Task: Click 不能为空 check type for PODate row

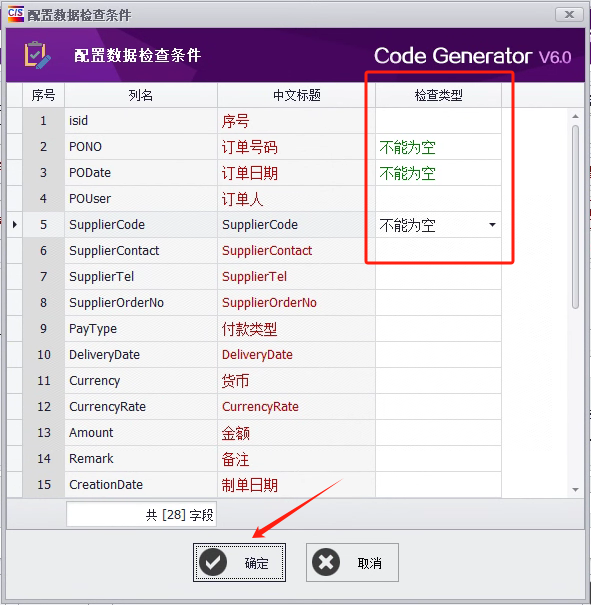Action: point(438,173)
